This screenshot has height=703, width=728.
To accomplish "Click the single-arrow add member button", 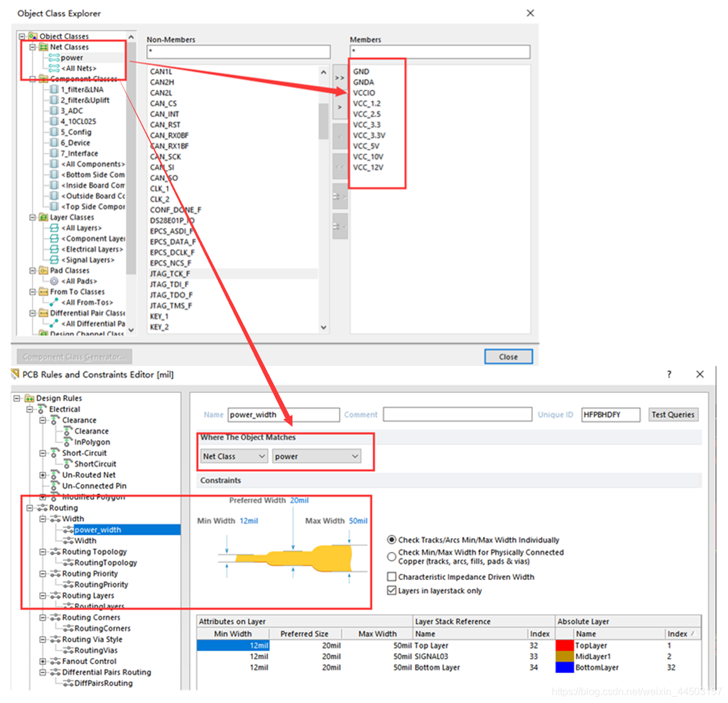I will [x=340, y=107].
